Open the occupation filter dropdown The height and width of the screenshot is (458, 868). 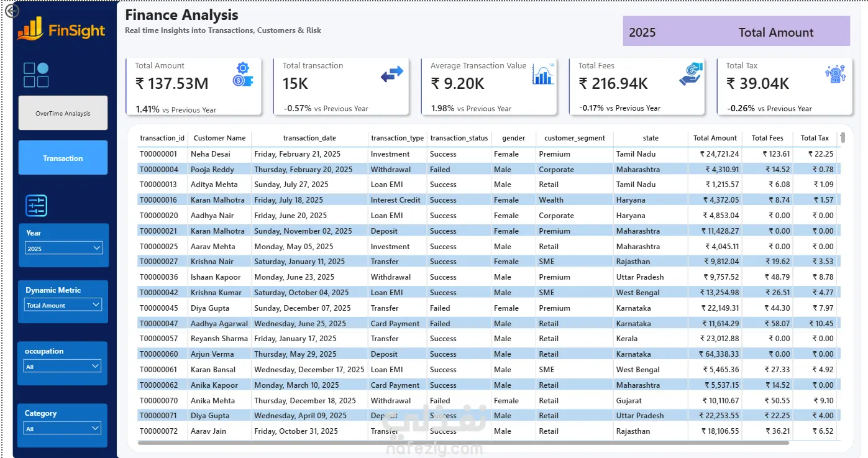tap(62, 366)
